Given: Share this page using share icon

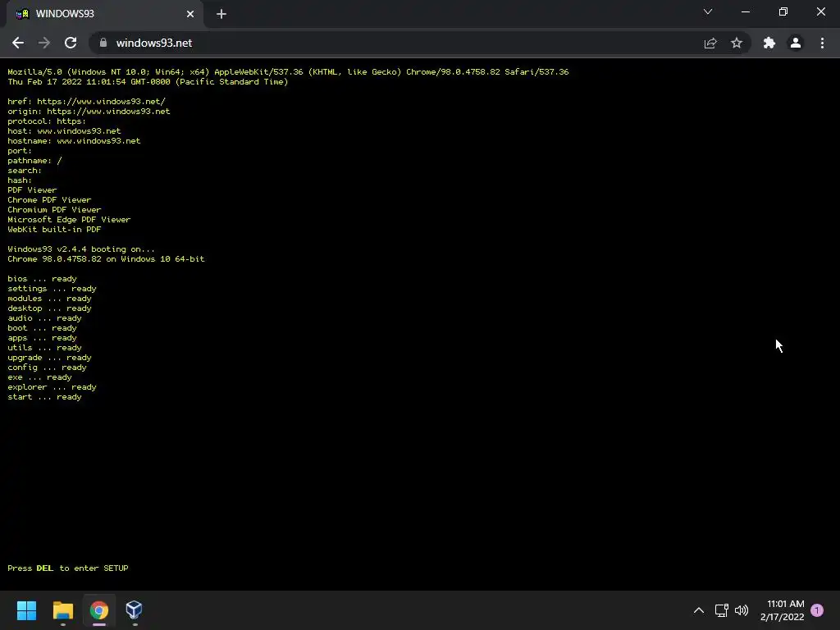Looking at the screenshot, I should pos(710,43).
